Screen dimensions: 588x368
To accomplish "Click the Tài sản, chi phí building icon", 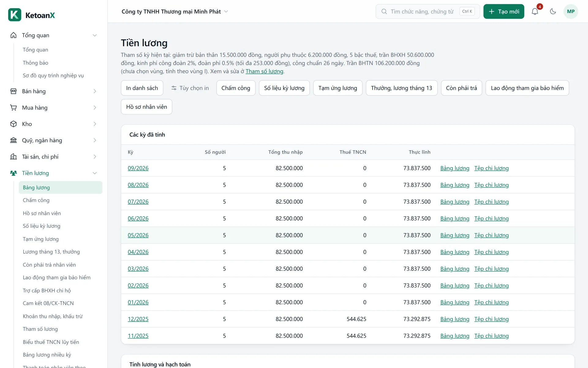I will click(13, 157).
